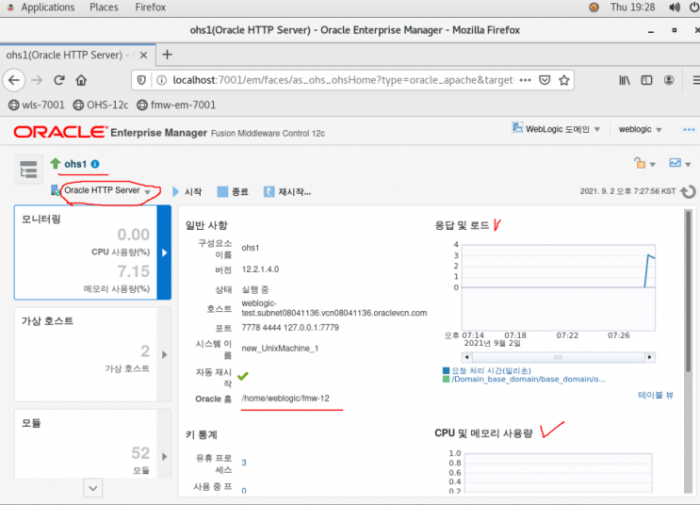Reload the current page

pyautogui.click(x=59, y=80)
